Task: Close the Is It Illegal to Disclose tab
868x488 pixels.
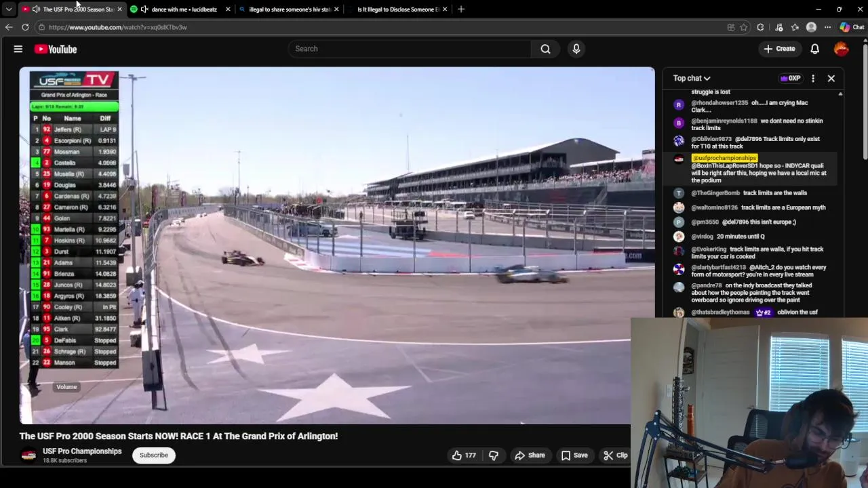Action: [x=445, y=9]
